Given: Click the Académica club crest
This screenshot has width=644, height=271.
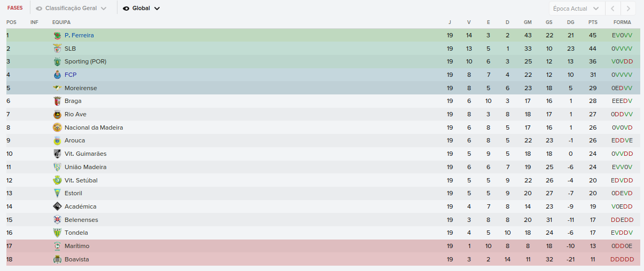Looking at the screenshot, I should [58, 206].
